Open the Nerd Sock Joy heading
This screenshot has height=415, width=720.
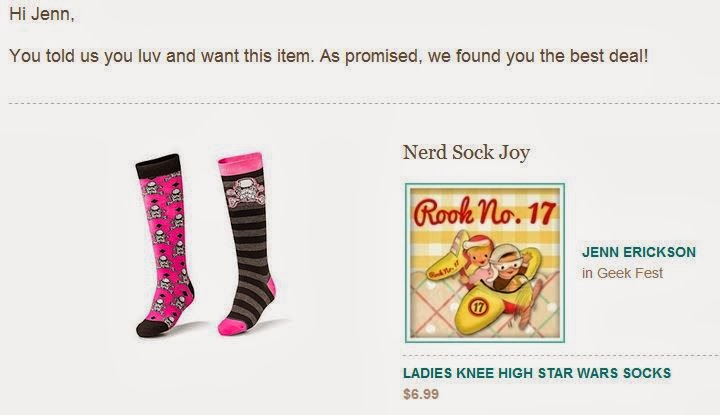[x=466, y=152]
